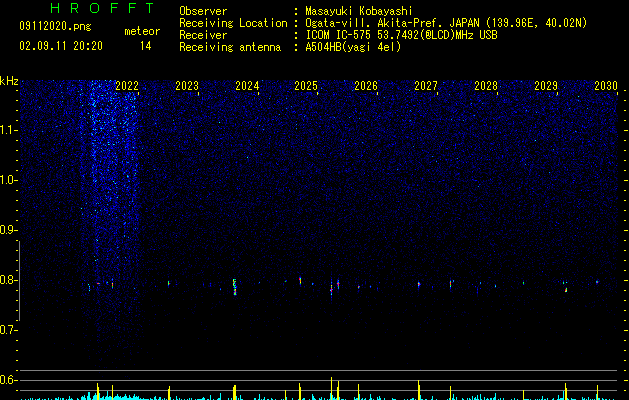This screenshot has width=629, height=400.
Task: Click the 0.8 kHz frequency label
Action: click(x=9, y=280)
